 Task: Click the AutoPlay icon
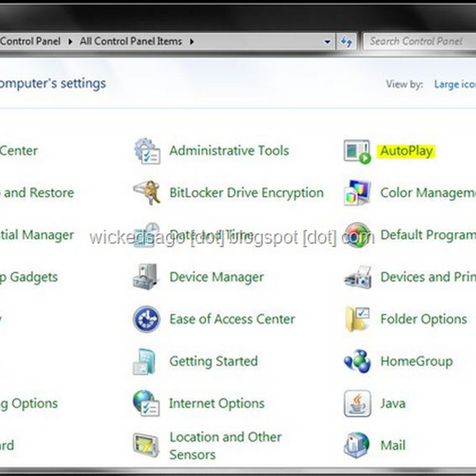click(358, 152)
